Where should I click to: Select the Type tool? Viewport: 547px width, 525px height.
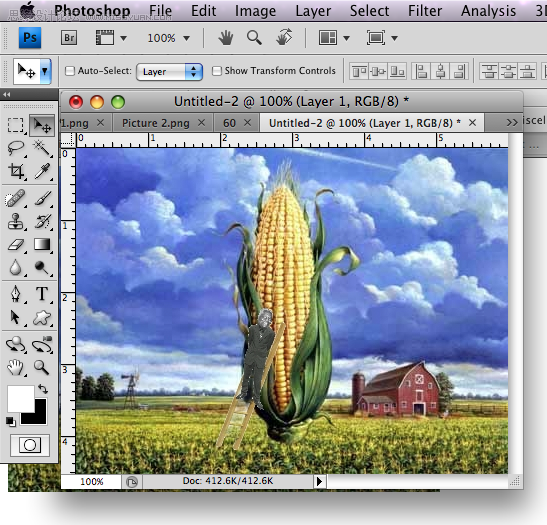coord(42,294)
